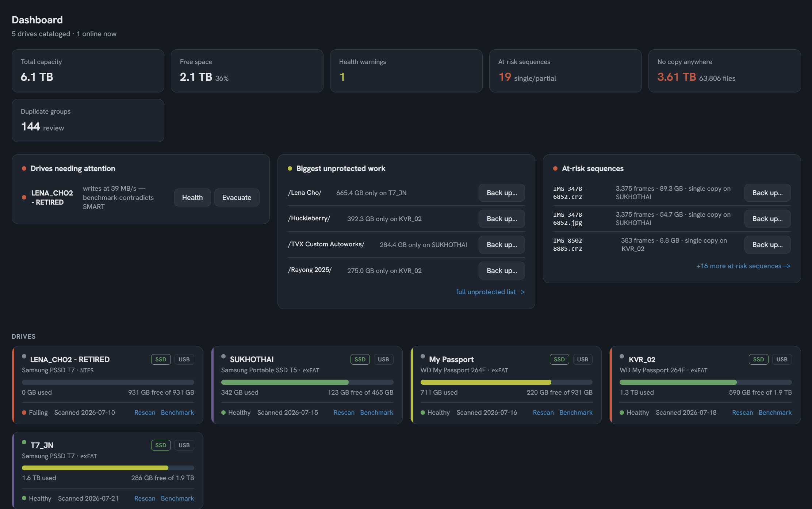Review the Duplicate groups card
The image size is (812, 509).
pyautogui.click(x=88, y=121)
